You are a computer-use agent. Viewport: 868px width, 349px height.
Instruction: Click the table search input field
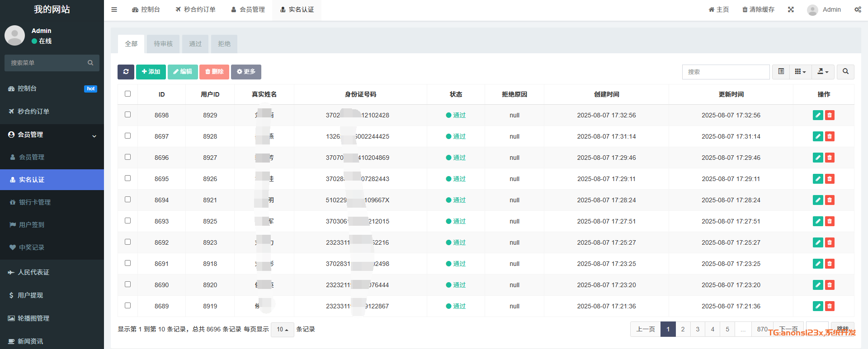click(726, 72)
